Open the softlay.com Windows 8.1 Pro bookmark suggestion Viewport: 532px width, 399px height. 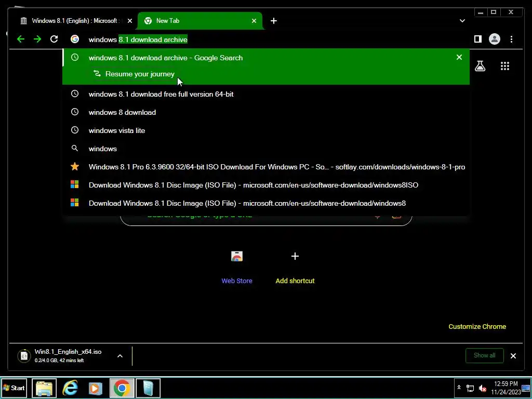tap(266, 167)
